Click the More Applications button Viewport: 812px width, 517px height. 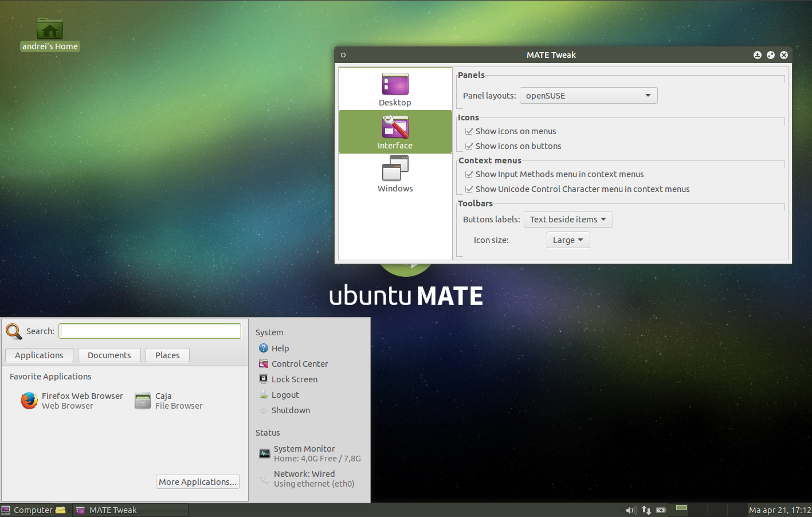tap(197, 481)
